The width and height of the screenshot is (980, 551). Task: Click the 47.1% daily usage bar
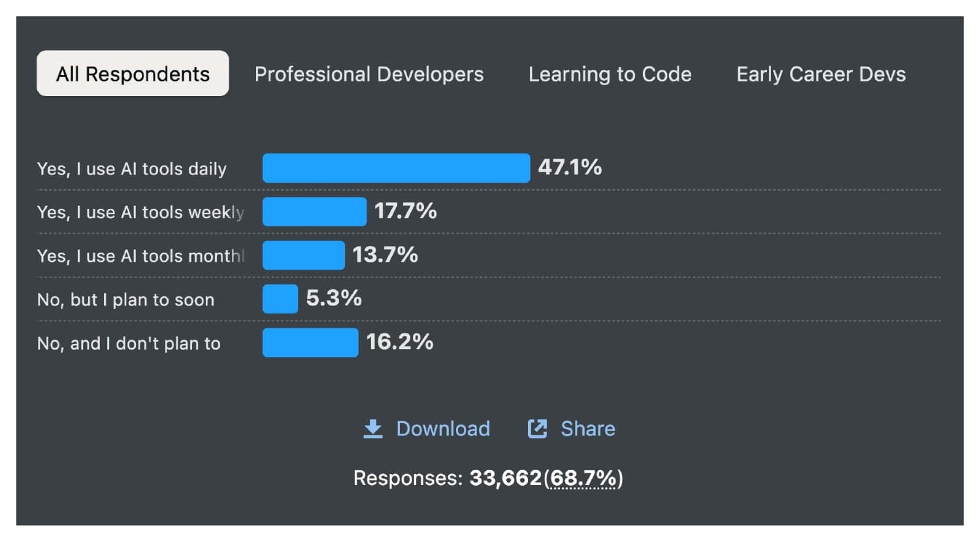(397, 168)
